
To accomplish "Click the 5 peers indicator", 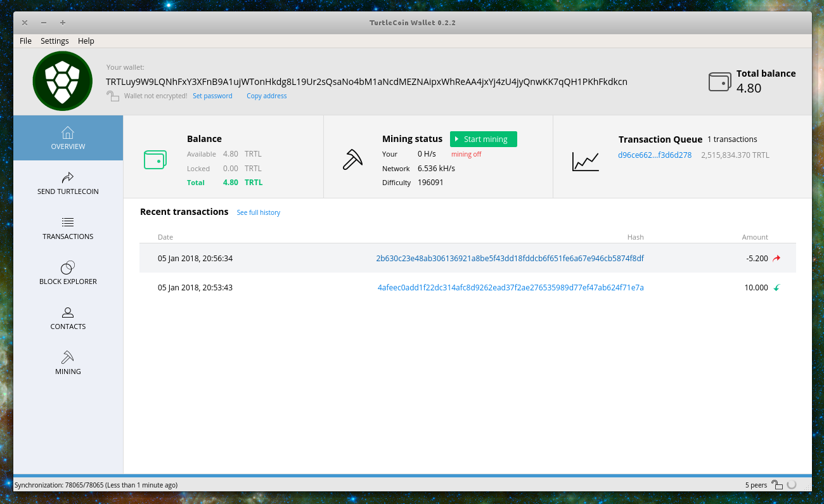I will pos(756,485).
